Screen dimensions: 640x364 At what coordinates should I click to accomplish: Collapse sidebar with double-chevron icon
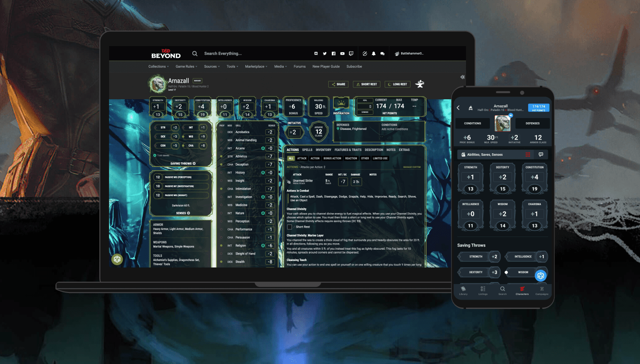point(462,77)
